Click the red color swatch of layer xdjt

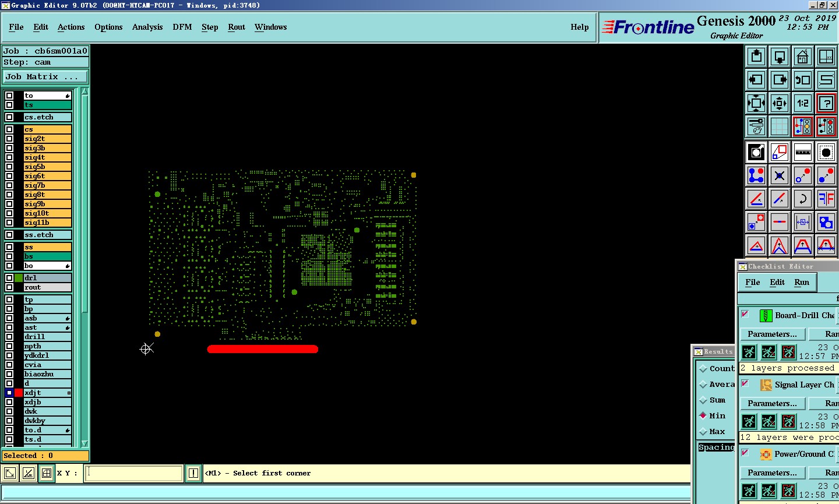tap(19, 393)
